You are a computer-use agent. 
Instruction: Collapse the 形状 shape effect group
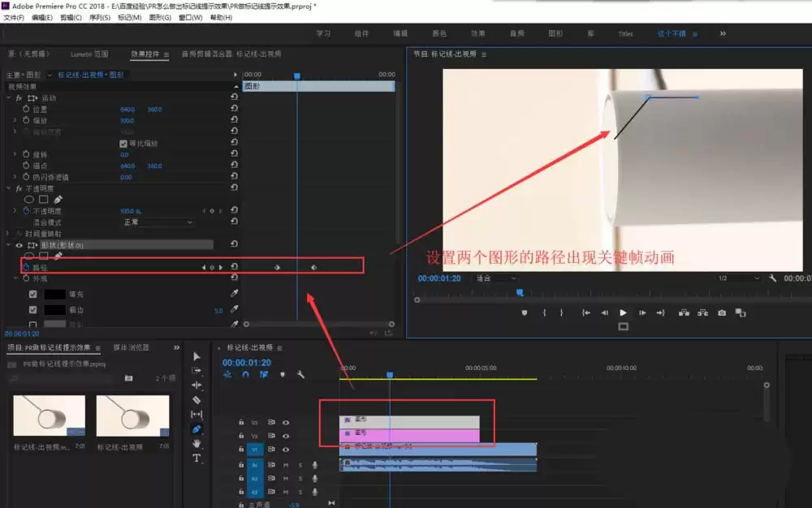click(x=9, y=245)
